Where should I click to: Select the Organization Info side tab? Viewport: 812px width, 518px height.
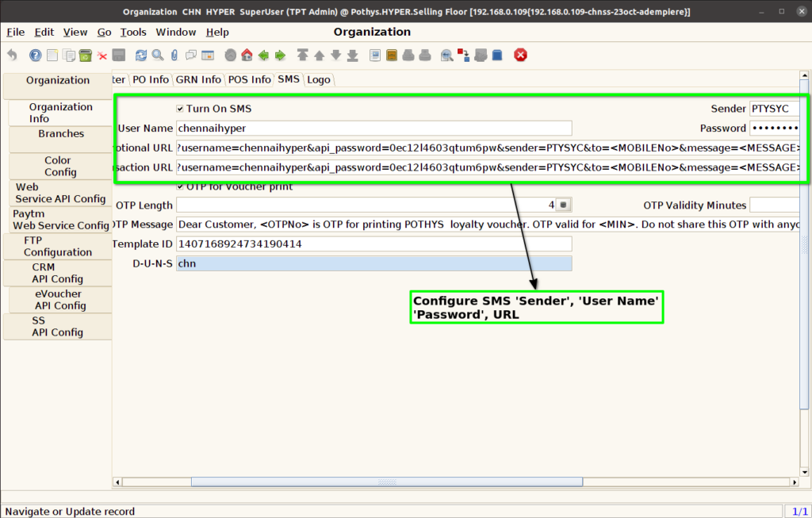click(x=60, y=113)
